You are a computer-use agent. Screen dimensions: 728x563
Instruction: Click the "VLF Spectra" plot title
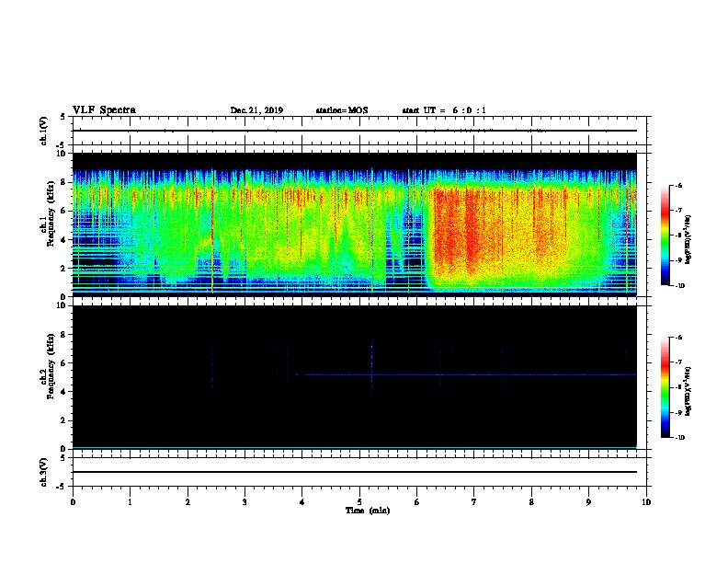tap(104, 110)
